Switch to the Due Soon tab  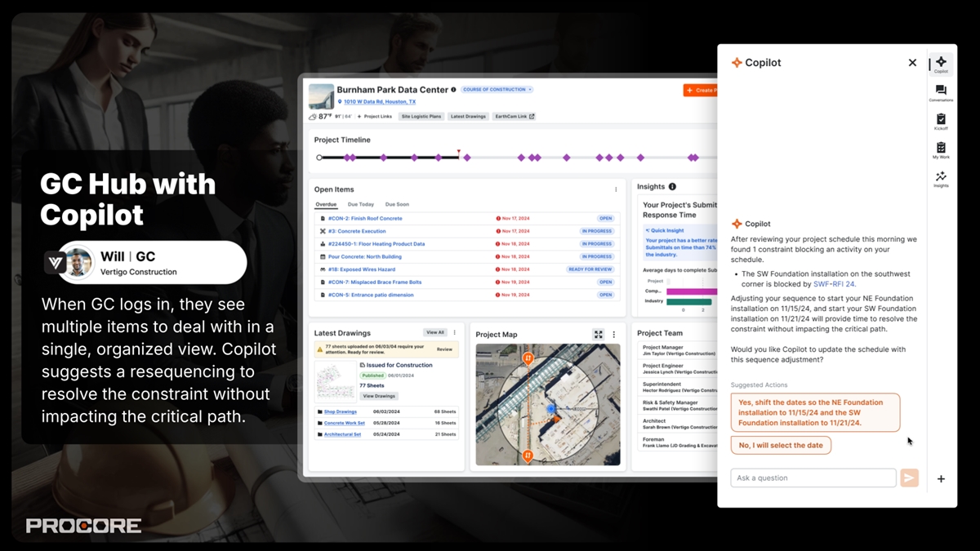[x=397, y=204]
